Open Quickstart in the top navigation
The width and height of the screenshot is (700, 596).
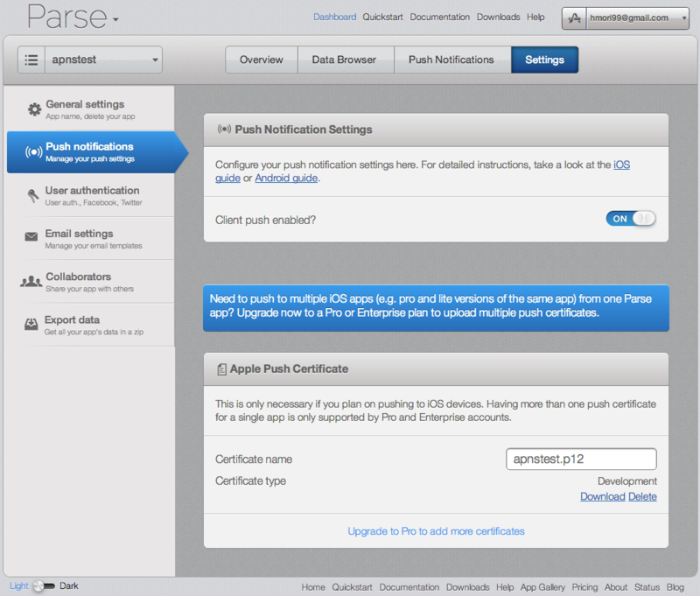[x=382, y=17]
